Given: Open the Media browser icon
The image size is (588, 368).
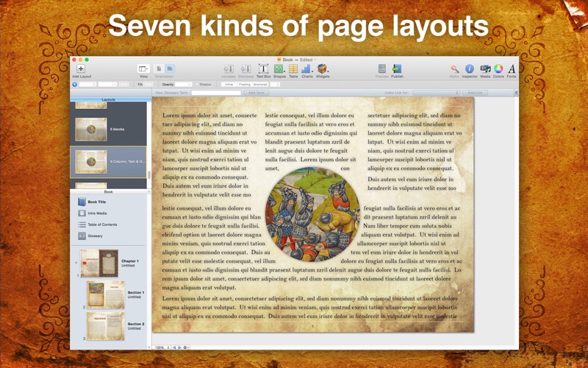Looking at the screenshot, I should (x=485, y=68).
